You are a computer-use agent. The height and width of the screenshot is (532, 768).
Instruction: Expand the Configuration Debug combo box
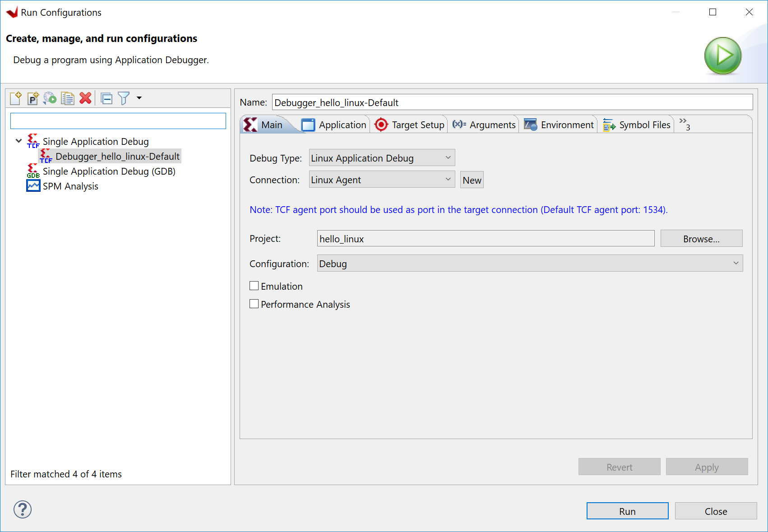coord(530,264)
